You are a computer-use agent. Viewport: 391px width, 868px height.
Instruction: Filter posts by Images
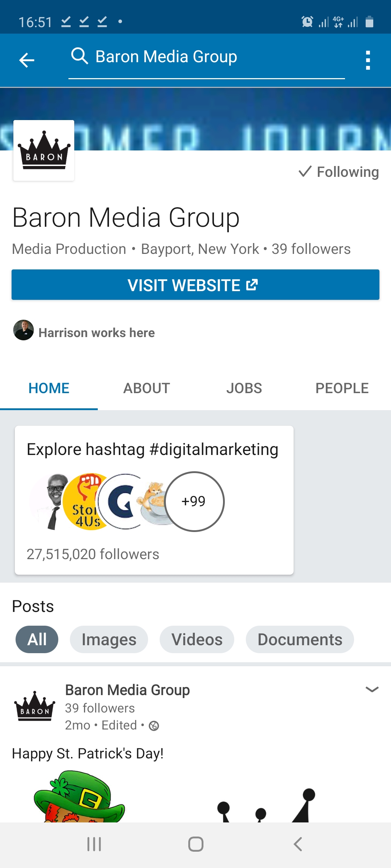tap(109, 639)
